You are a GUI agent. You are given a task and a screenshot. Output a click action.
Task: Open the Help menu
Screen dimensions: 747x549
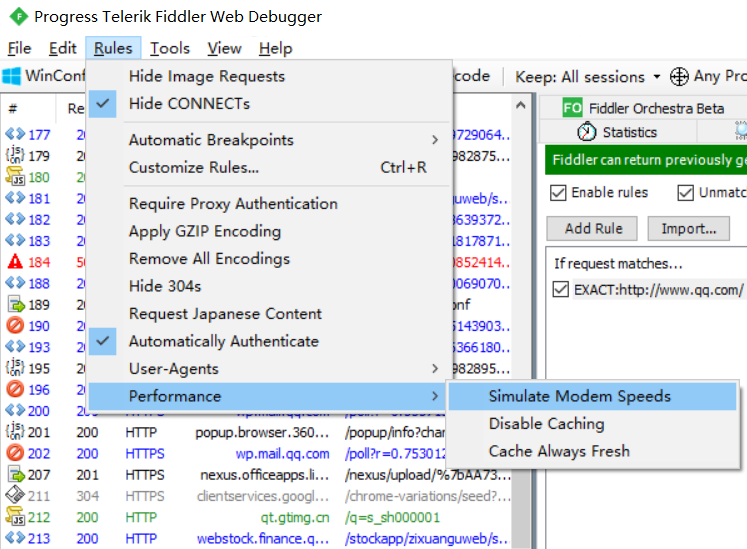(275, 48)
